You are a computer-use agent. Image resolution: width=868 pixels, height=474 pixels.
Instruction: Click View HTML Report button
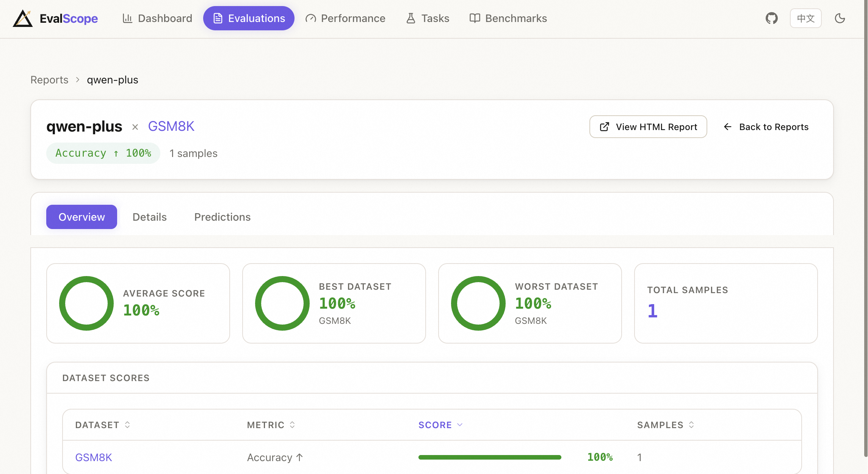648,127
